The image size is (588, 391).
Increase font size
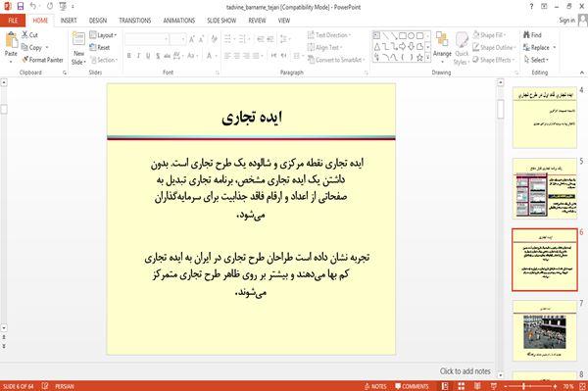coord(192,39)
